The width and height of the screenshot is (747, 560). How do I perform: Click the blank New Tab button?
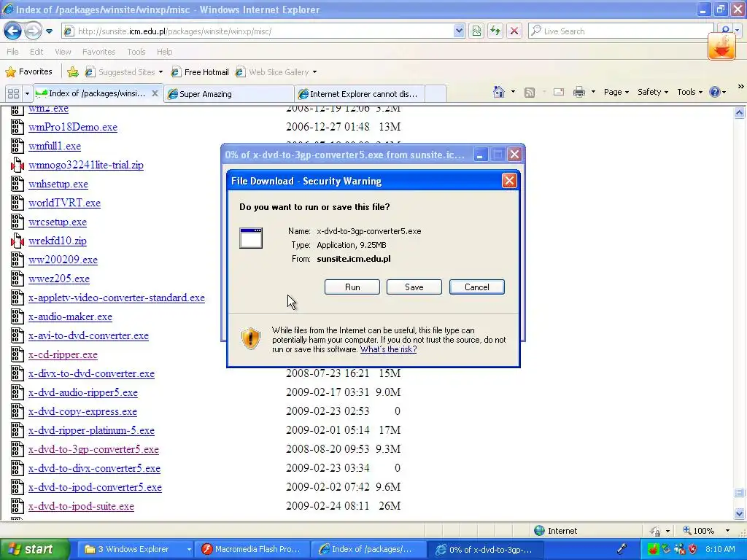(x=436, y=94)
